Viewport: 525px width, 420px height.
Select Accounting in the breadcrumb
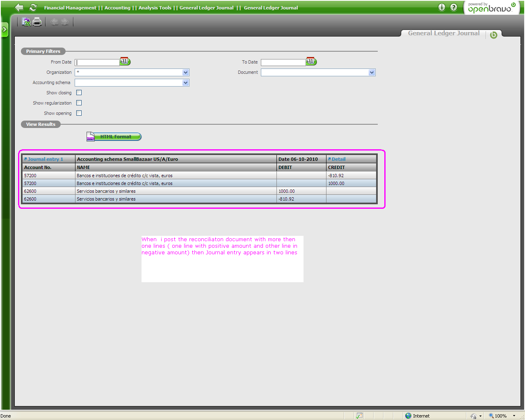point(117,8)
